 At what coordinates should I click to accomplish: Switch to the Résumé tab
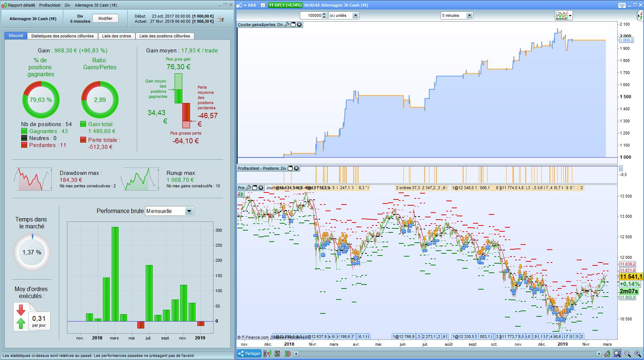pyautogui.click(x=16, y=36)
